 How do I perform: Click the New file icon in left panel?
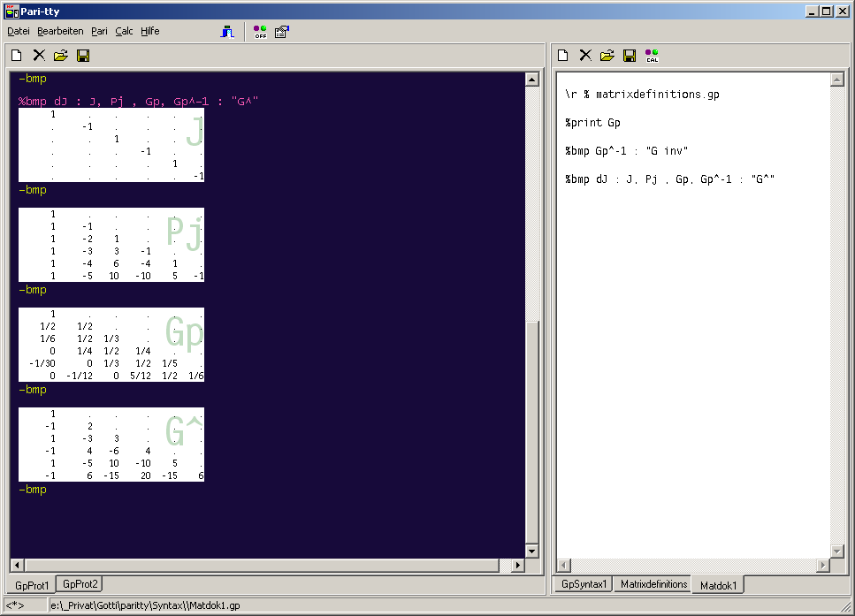point(17,56)
